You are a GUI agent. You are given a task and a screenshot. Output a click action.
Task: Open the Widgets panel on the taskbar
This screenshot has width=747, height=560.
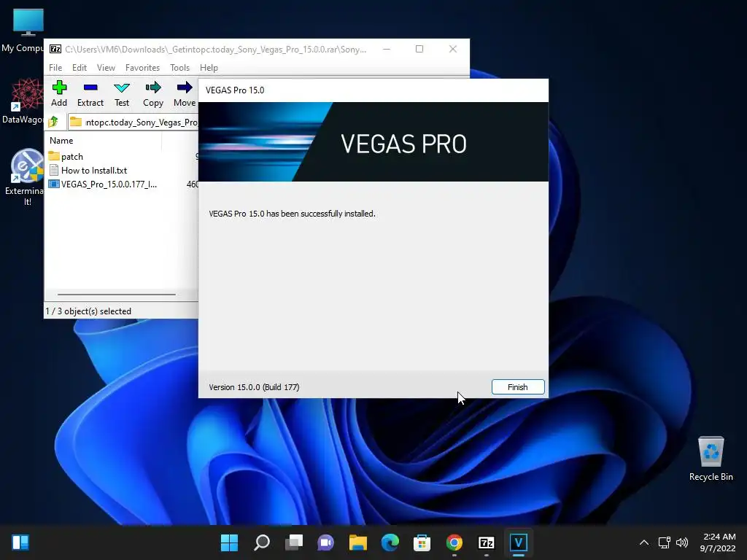coord(20,542)
